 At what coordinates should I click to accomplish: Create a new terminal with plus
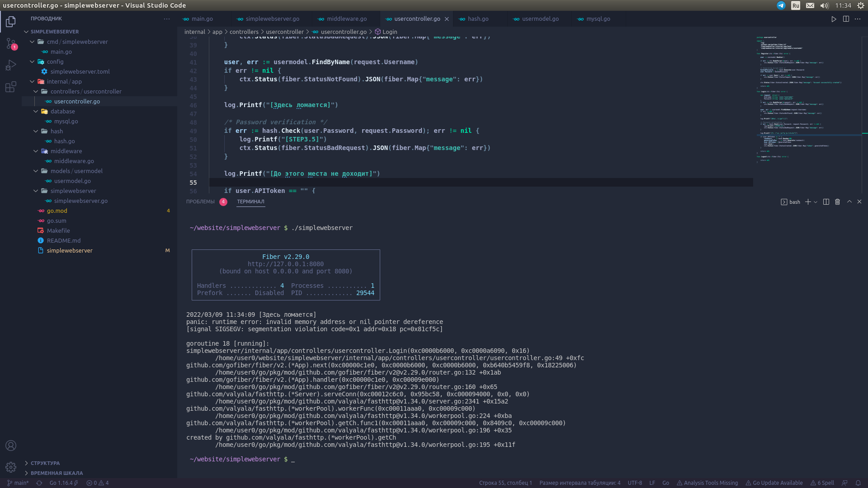[x=808, y=202]
